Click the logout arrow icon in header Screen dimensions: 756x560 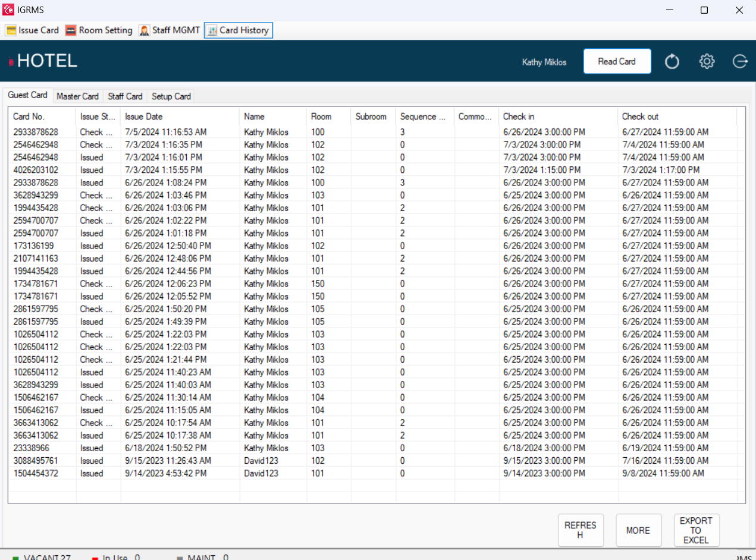coord(740,61)
